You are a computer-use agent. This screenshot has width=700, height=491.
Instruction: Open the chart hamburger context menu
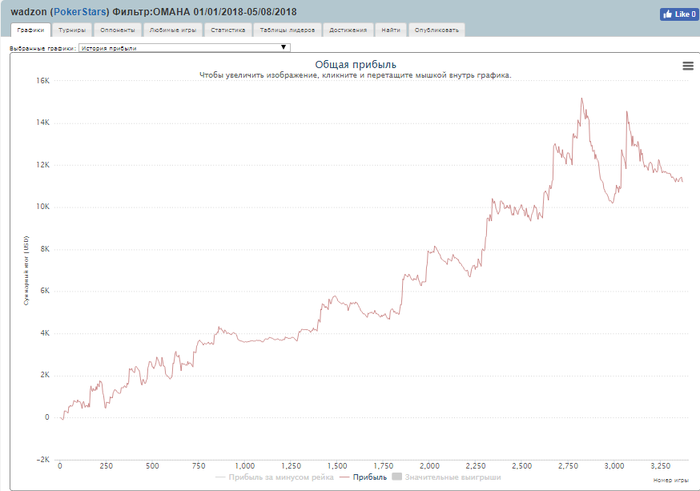[x=688, y=66]
